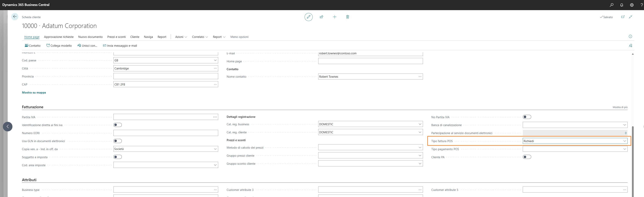
Task: Open lookup dots for Città field
Action: 215,68
